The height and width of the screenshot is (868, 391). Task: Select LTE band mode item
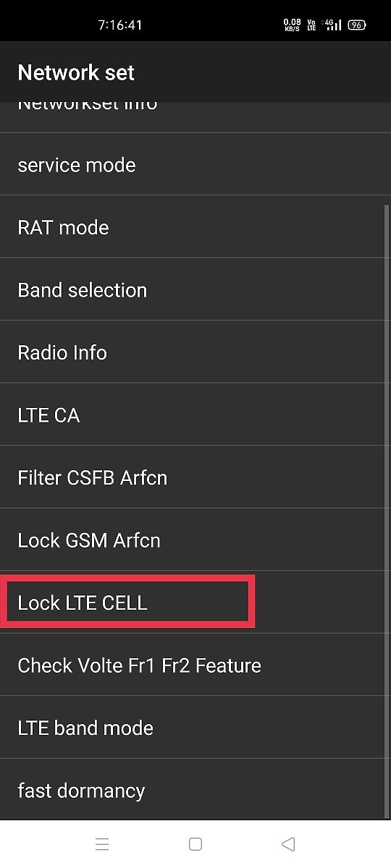195,727
